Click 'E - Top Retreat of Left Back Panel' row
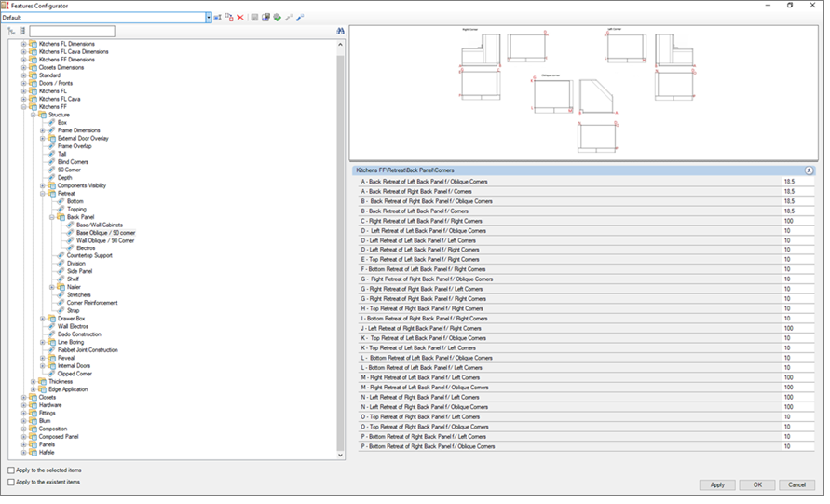Image resolution: width=830 pixels, height=504 pixels. tap(586, 259)
